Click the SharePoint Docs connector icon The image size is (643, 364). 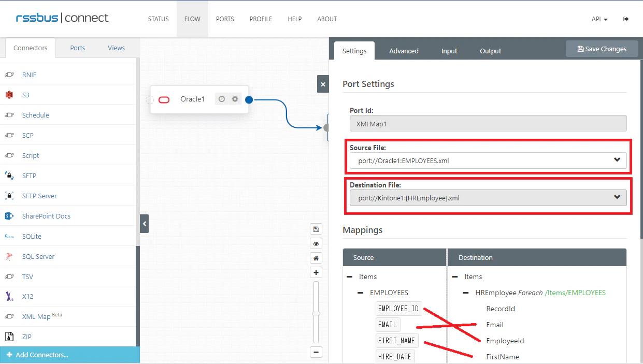9,216
